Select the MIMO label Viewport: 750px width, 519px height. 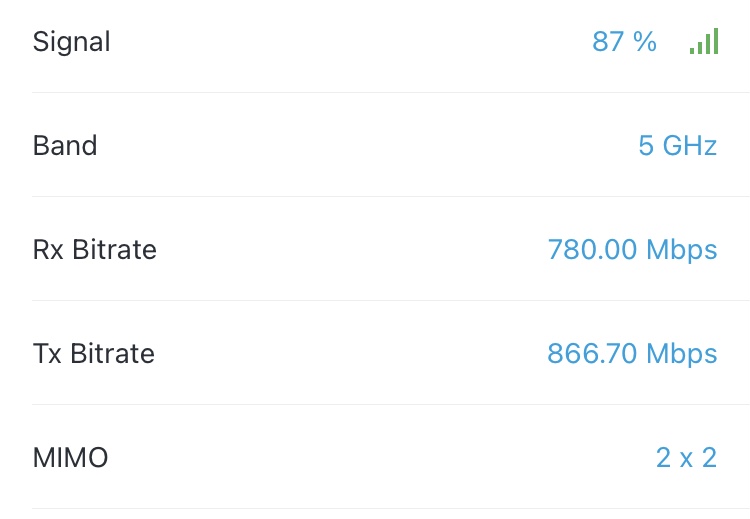pos(70,458)
